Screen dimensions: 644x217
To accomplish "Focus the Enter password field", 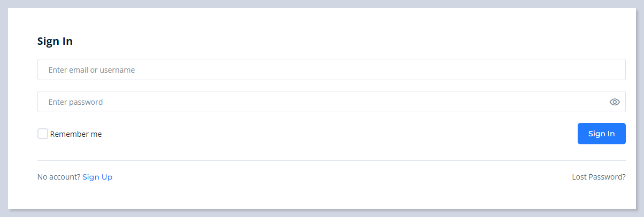I will pos(321,102).
